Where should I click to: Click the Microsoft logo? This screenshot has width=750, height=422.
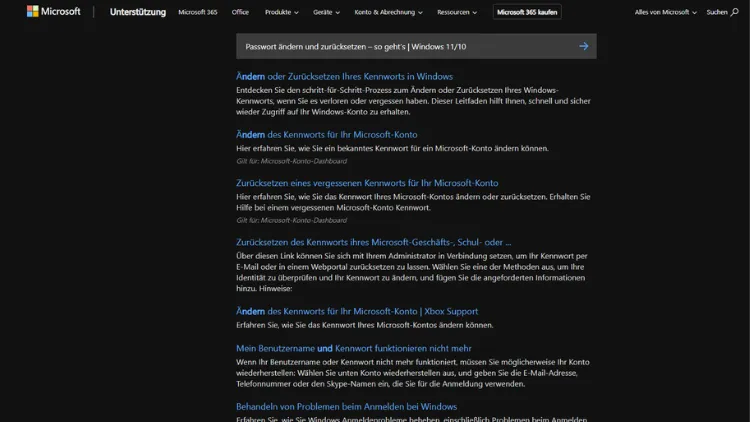point(54,11)
